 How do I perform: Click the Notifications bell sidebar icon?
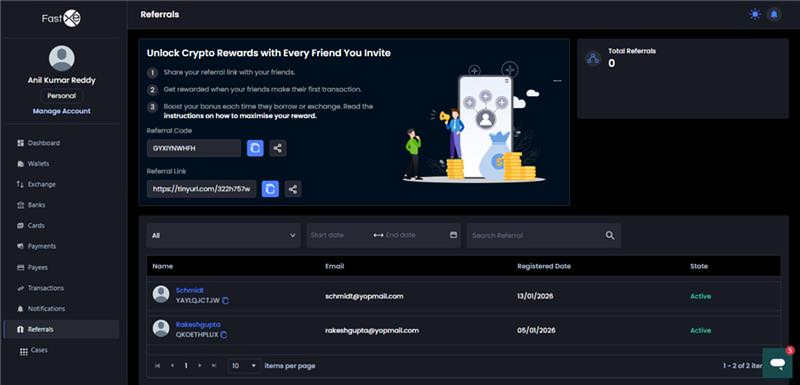tap(20, 309)
